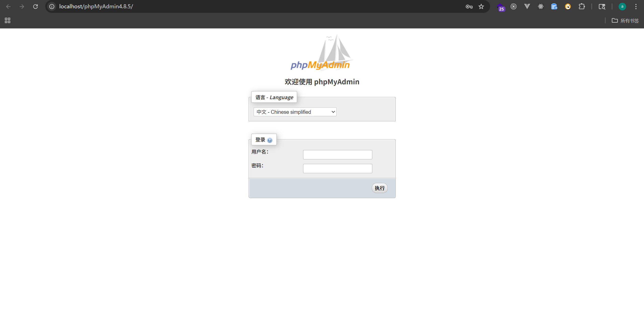Click the 登录 legend text

point(260,140)
